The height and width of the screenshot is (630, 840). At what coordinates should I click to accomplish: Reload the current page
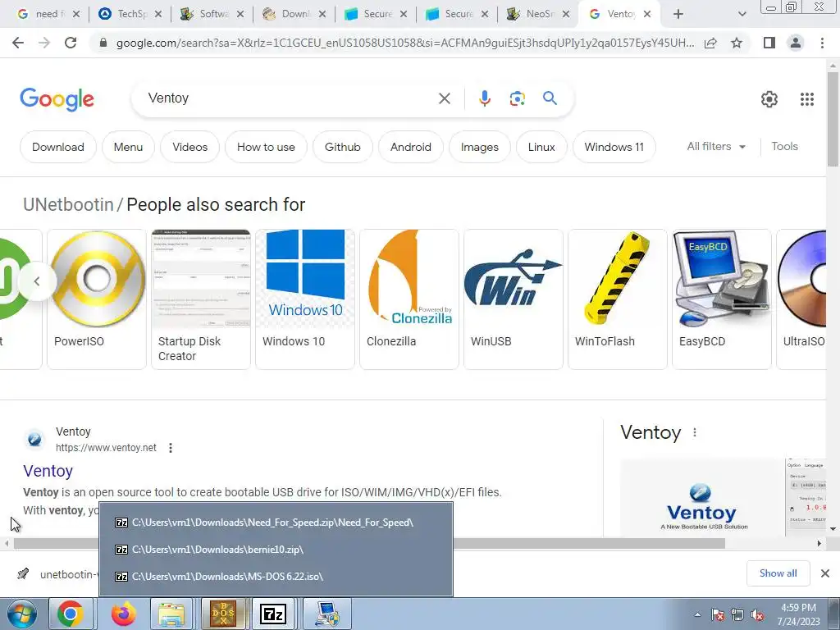click(x=71, y=43)
